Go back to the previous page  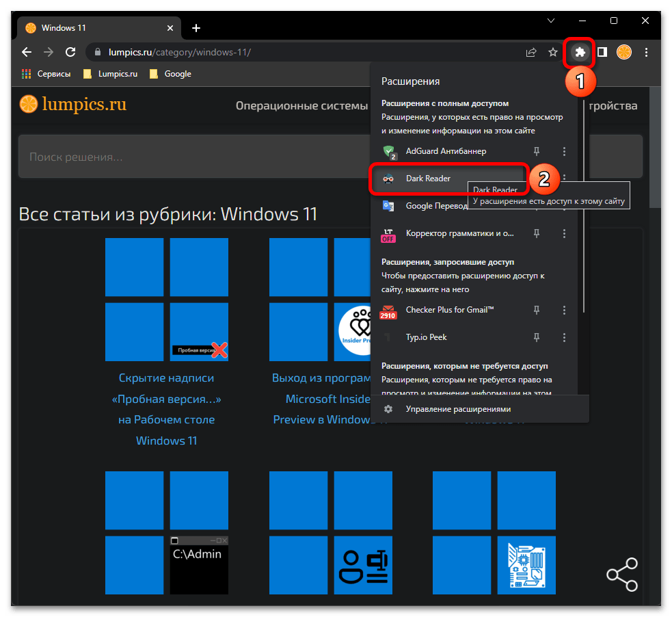(27, 52)
